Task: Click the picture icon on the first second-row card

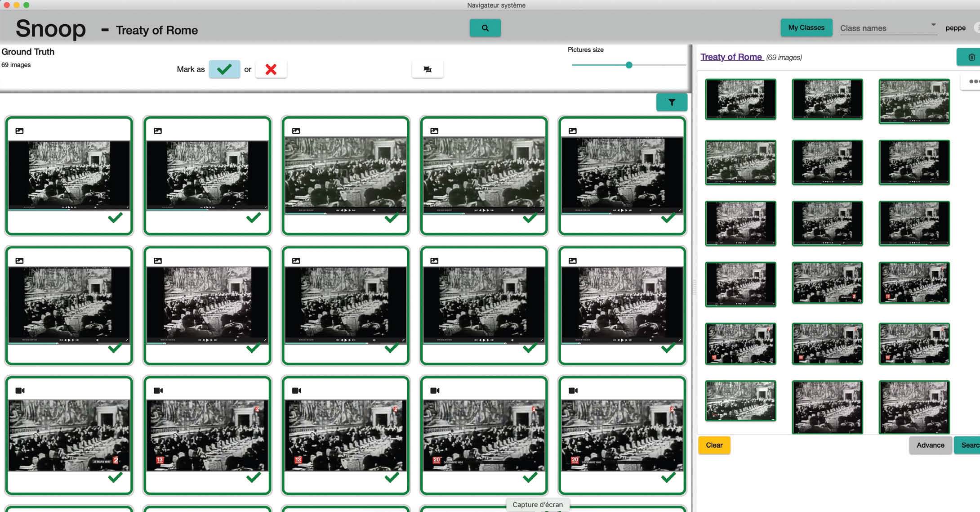Action: tap(20, 260)
